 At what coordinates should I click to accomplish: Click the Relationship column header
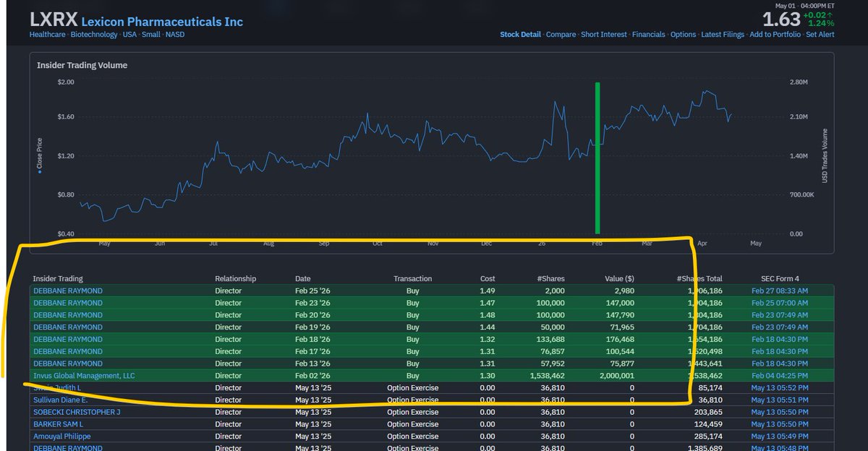pos(235,278)
